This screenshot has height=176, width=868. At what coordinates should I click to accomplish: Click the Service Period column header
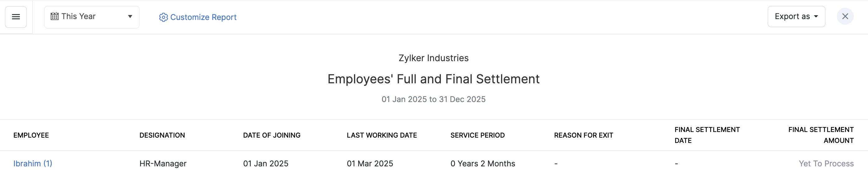pyautogui.click(x=478, y=135)
